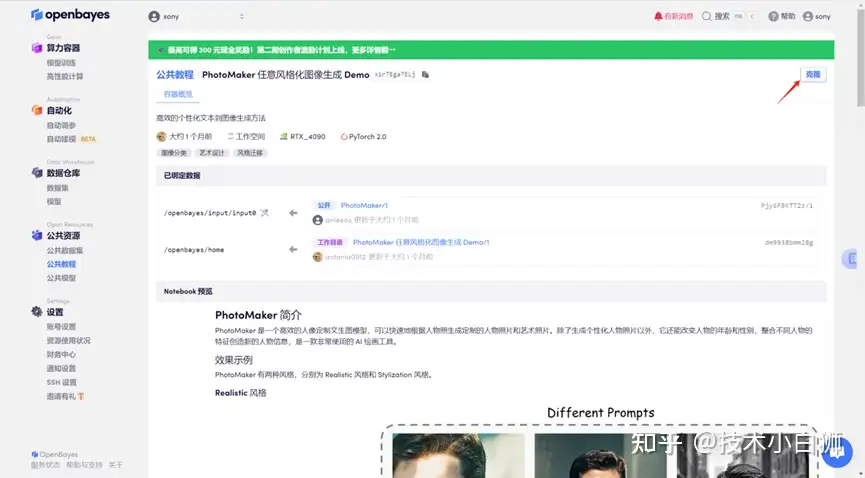The height and width of the screenshot is (478, 865).
Task: Click the 关于 footer link
Action: (x=115, y=465)
